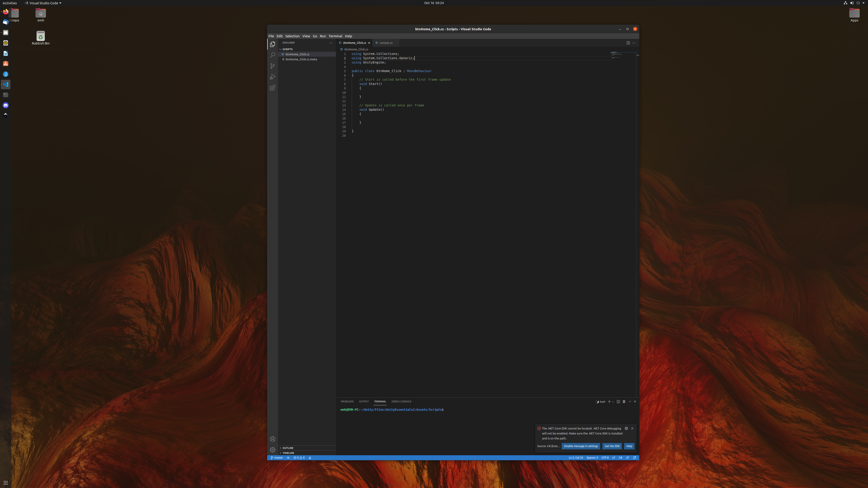Close the terminal panel
The height and width of the screenshot is (488, 868).
click(635, 401)
